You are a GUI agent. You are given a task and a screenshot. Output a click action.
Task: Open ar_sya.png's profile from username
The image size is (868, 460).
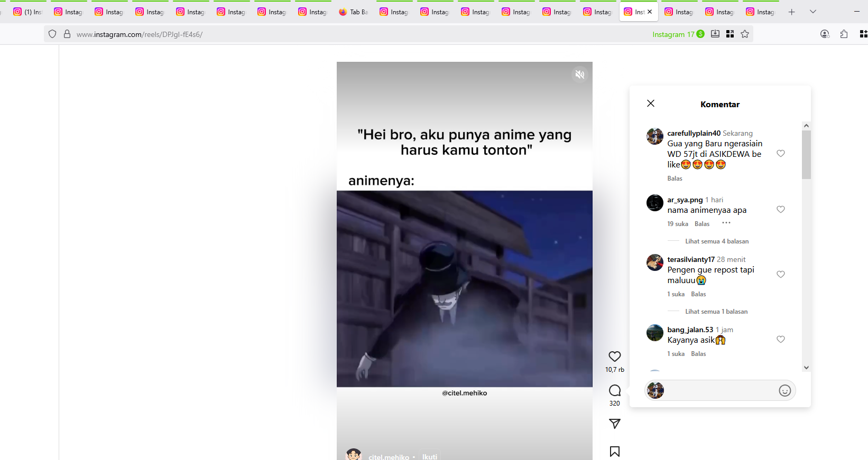coord(685,200)
